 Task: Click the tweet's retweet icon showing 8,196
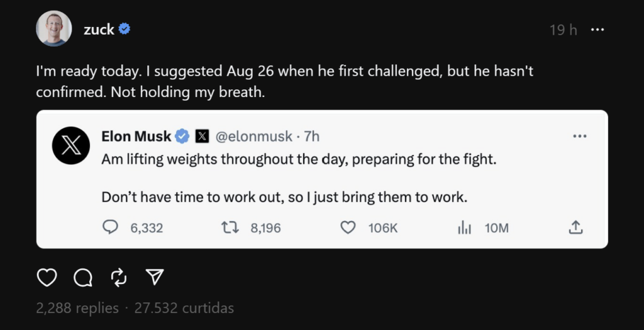pyautogui.click(x=231, y=228)
